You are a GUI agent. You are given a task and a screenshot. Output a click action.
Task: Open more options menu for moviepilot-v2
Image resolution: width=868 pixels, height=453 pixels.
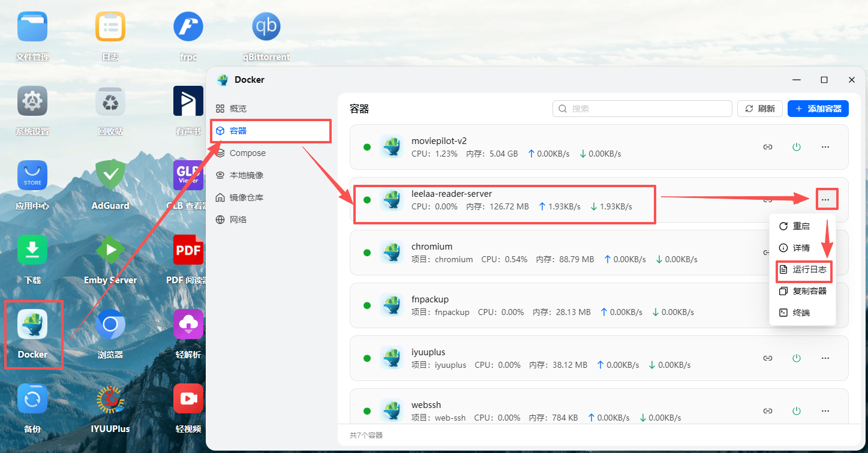[825, 147]
